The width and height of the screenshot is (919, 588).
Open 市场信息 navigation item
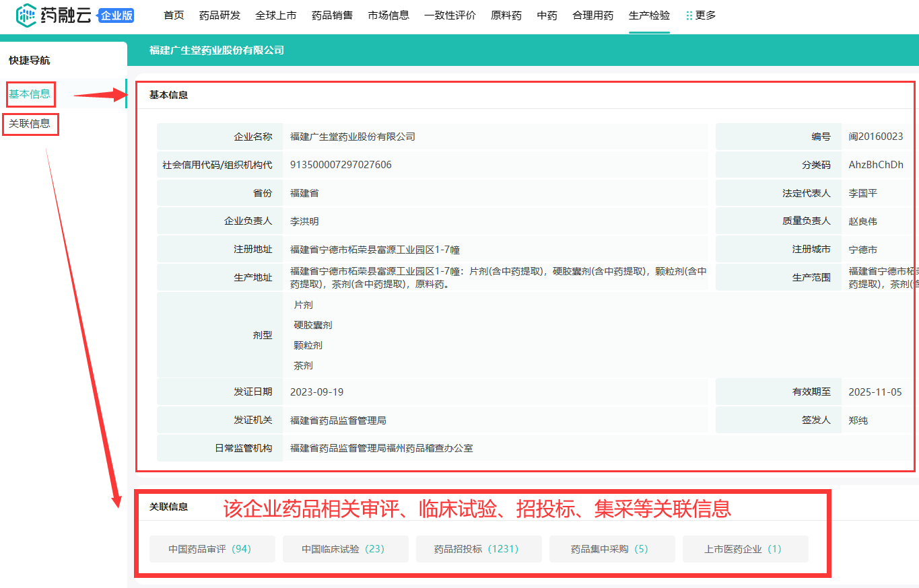388,15
